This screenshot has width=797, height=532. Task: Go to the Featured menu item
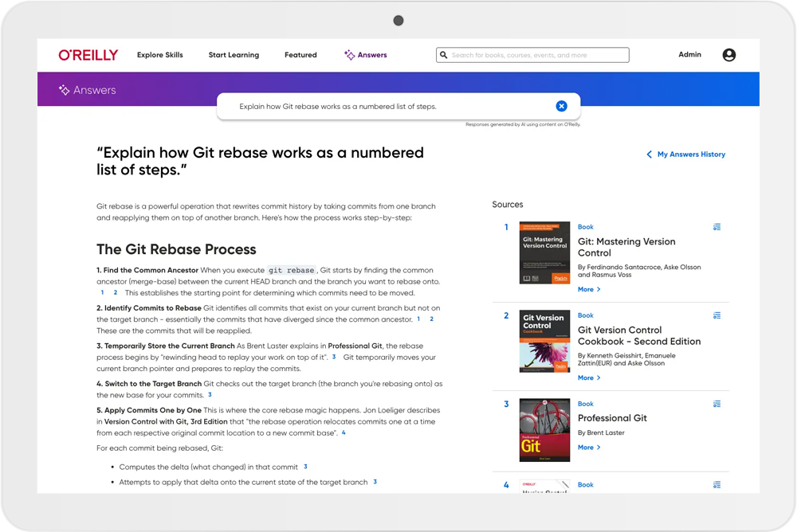300,55
